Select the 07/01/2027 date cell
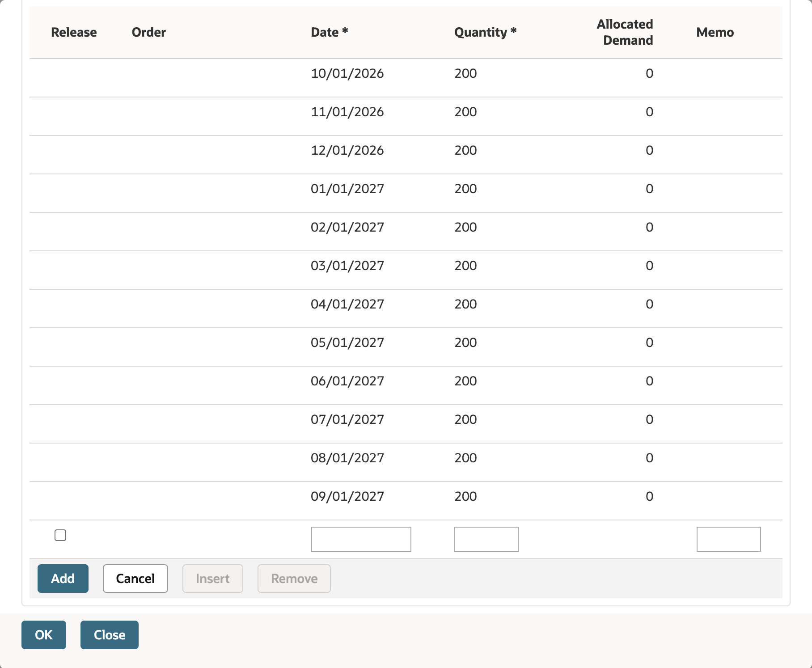The height and width of the screenshot is (668, 812). click(347, 419)
